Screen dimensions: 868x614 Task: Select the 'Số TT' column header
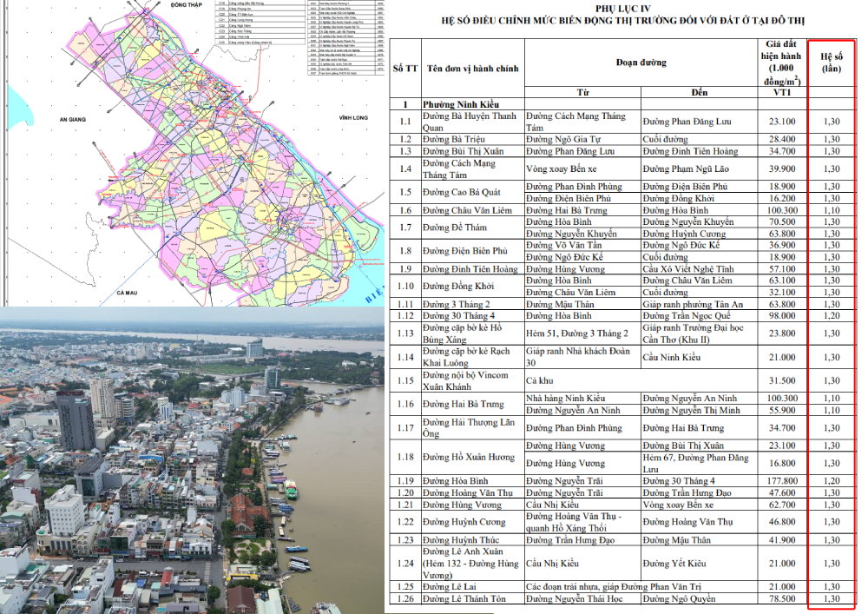pos(405,69)
